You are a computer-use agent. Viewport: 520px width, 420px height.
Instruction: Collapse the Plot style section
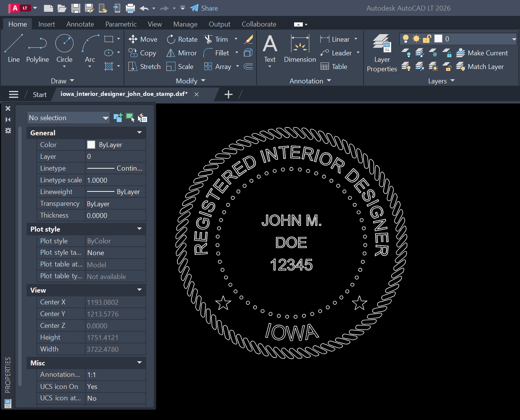click(139, 229)
